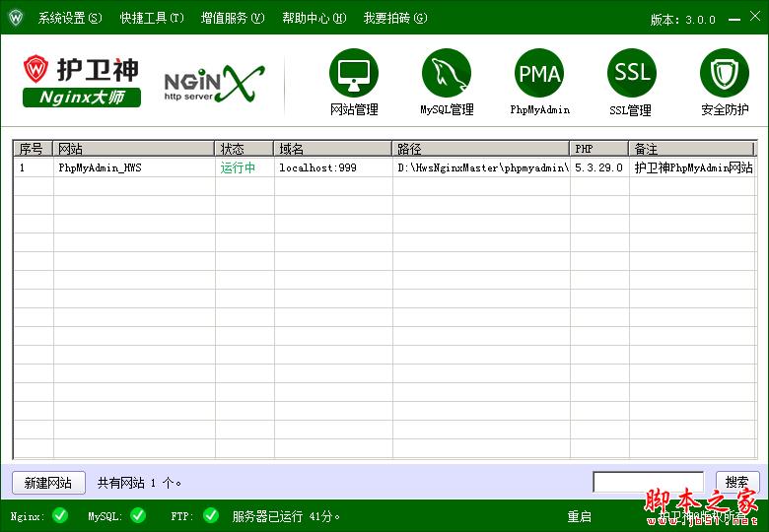Open the 快捷工具(T) menu
Image resolution: width=769 pixels, height=532 pixels.
pos(152,18)
